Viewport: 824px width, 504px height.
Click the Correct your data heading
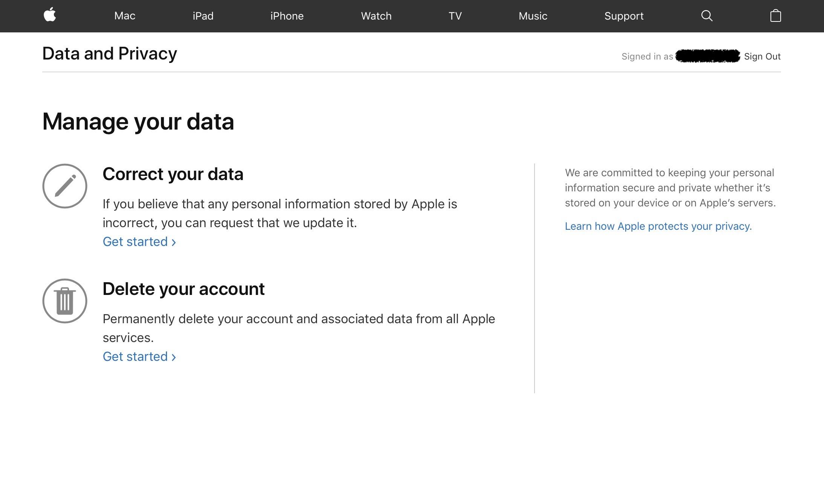click(173, 174)
